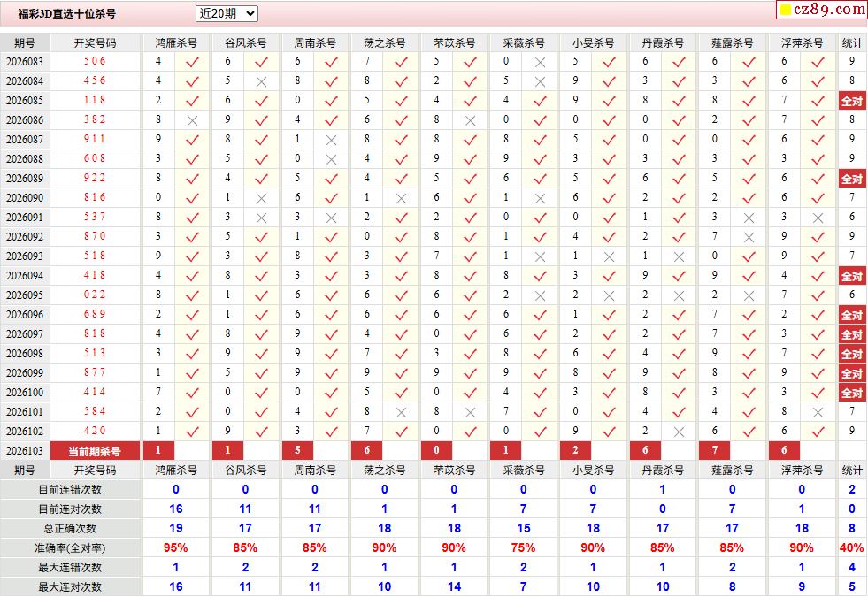
Task: Click the 准确率(全对率) row label
Action: 70,548
